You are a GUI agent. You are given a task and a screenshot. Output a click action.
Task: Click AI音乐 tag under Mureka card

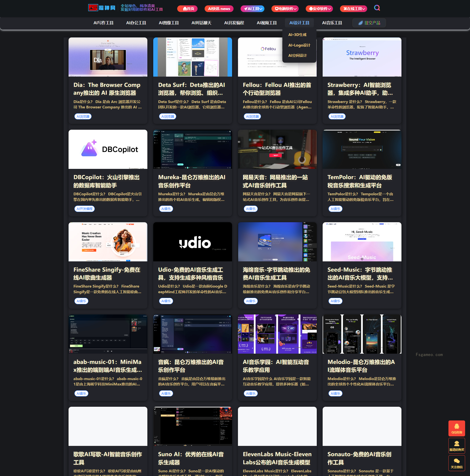[166, 209]
